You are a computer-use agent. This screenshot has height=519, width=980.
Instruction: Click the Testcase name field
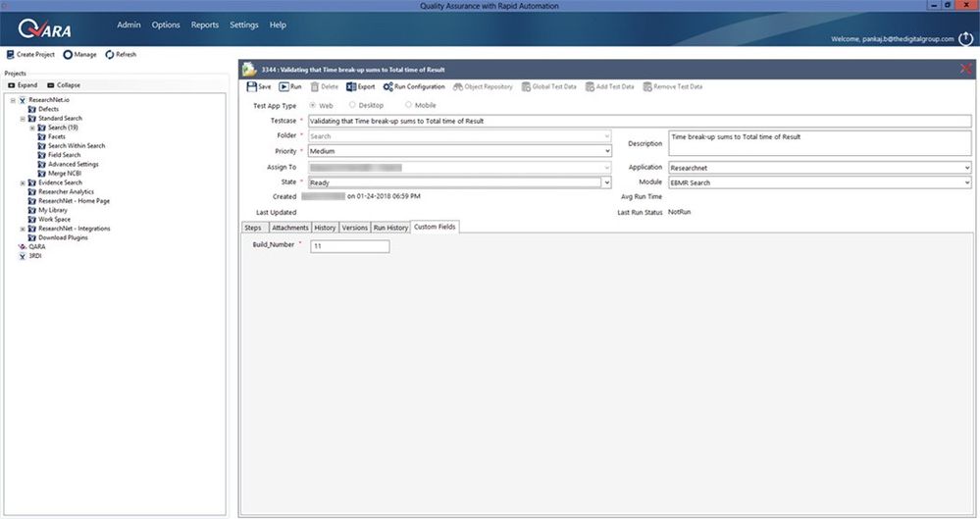pos(640,122)
